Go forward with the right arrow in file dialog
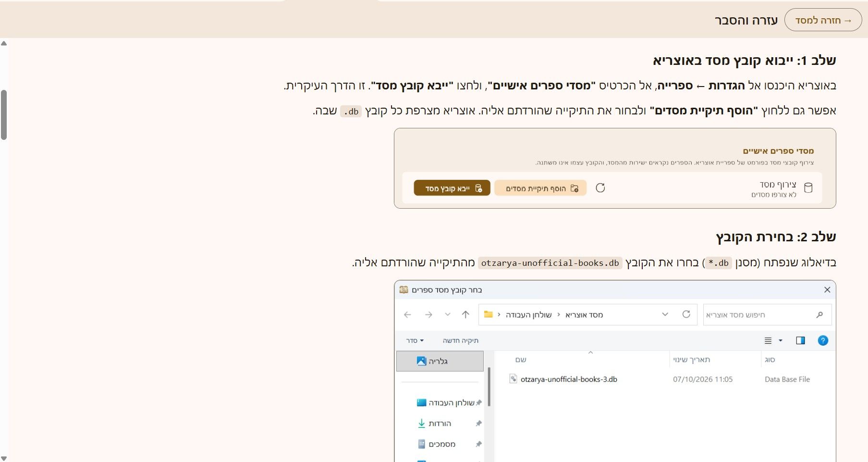 [428, 315]
